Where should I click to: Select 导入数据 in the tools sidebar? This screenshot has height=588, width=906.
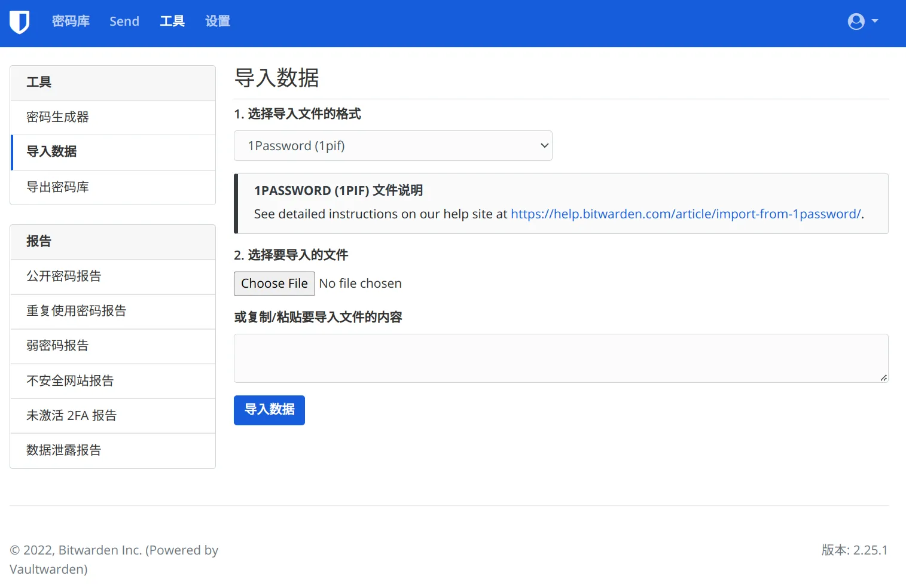point(113,153)
